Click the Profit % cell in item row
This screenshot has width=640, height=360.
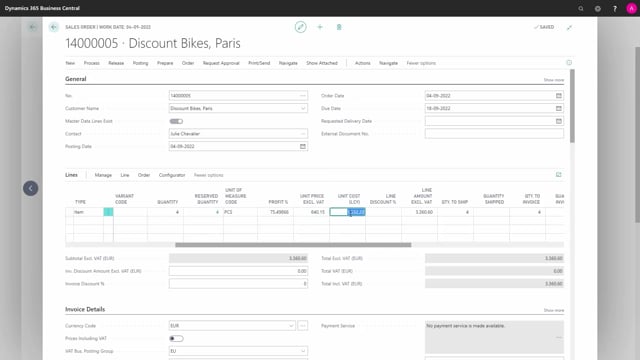[x=276, y=212]
